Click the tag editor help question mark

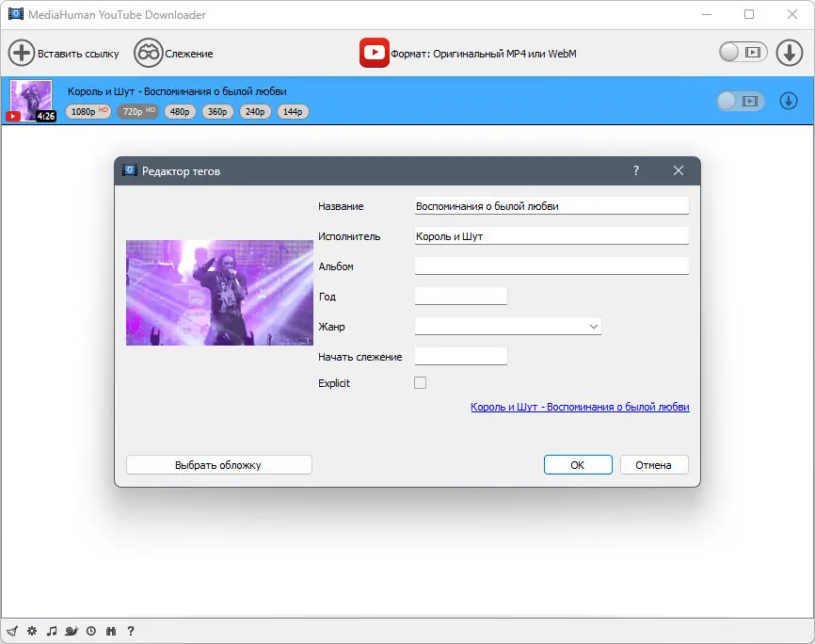(635, 170)
